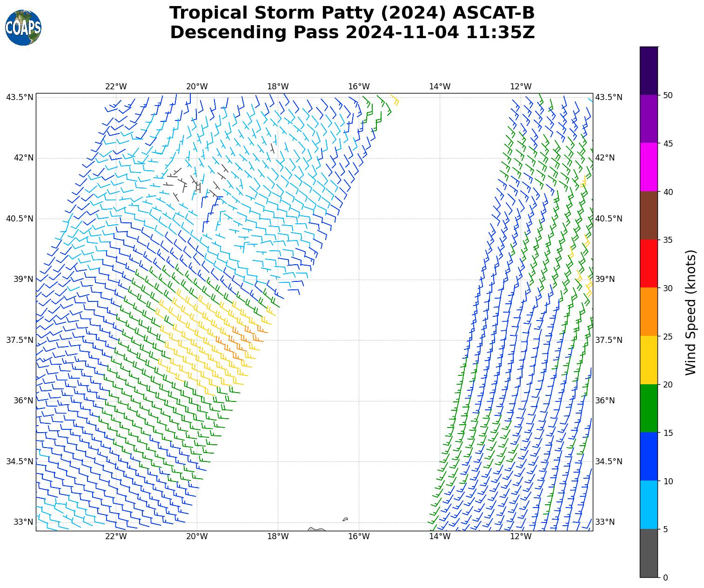Click the Tropical Storm Patty title text

[x=352, y=13]
